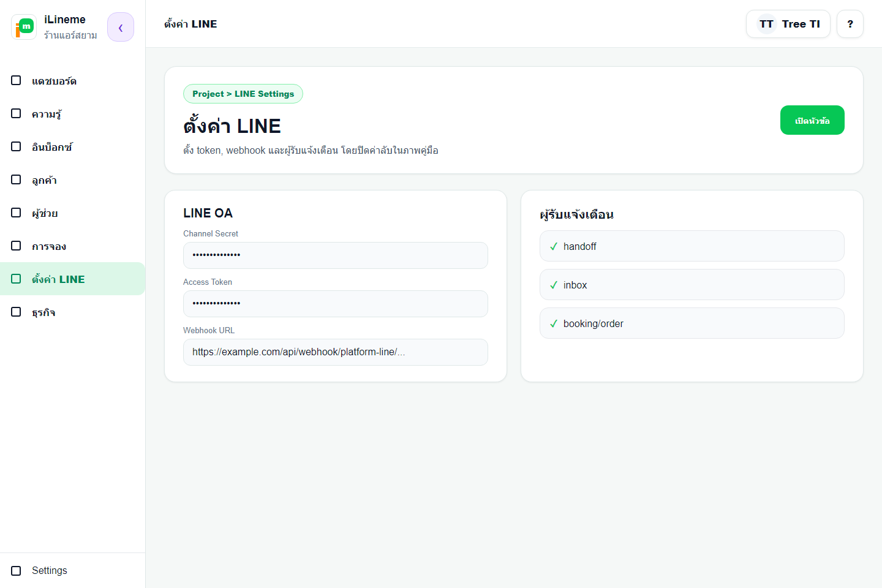882x588 pixels.
Task: Click the Channel Secret label
Action: tap(211, 233)
